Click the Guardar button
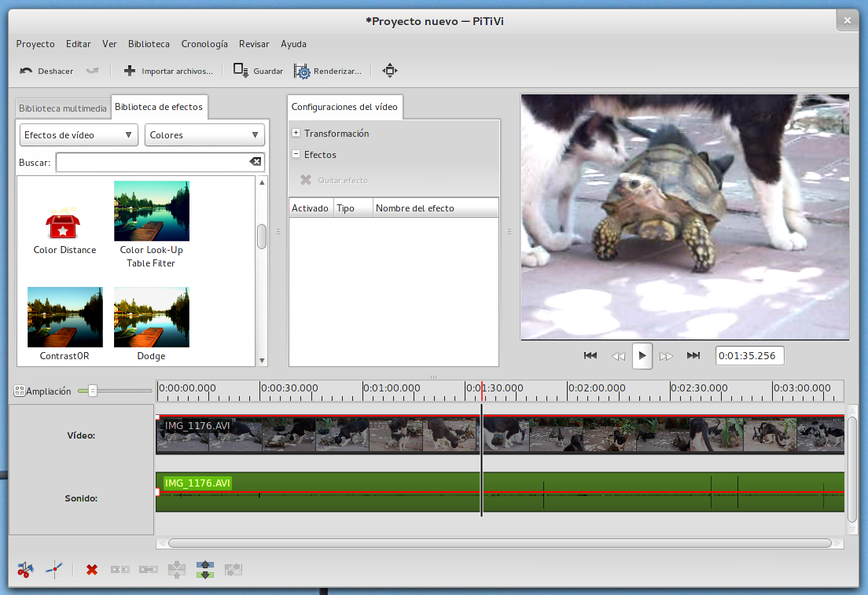Viewport: 868px width, 595px height. [257, 71]
